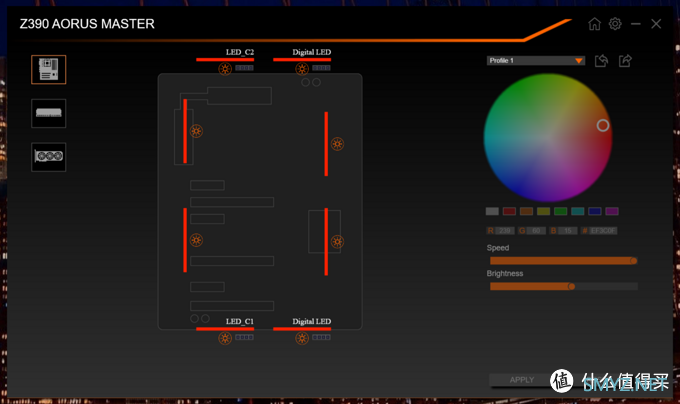Click top Digital LED strip connector icon
This screenshot has width=680, height=404.
point(321,68)
